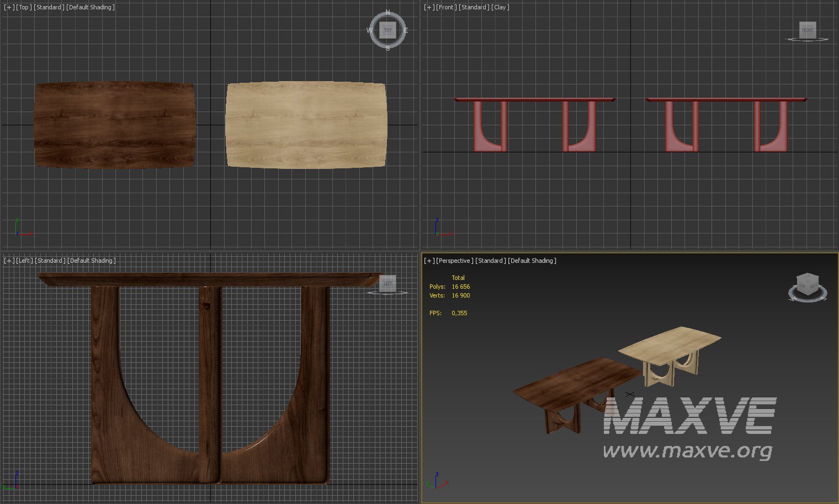Select the dark walnut tabletop in the Top viewport
The image size is (839, 504).
(x=114, y=125)
